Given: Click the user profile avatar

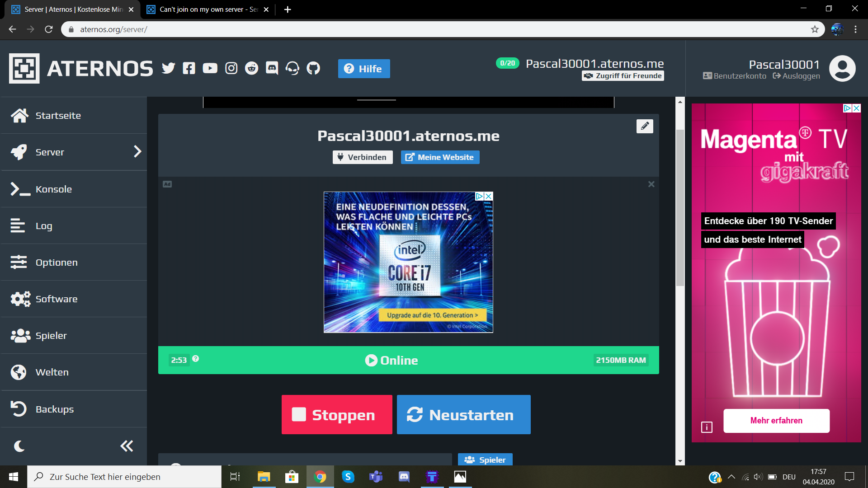Looking at the screenshot, I should pos(842,69).
